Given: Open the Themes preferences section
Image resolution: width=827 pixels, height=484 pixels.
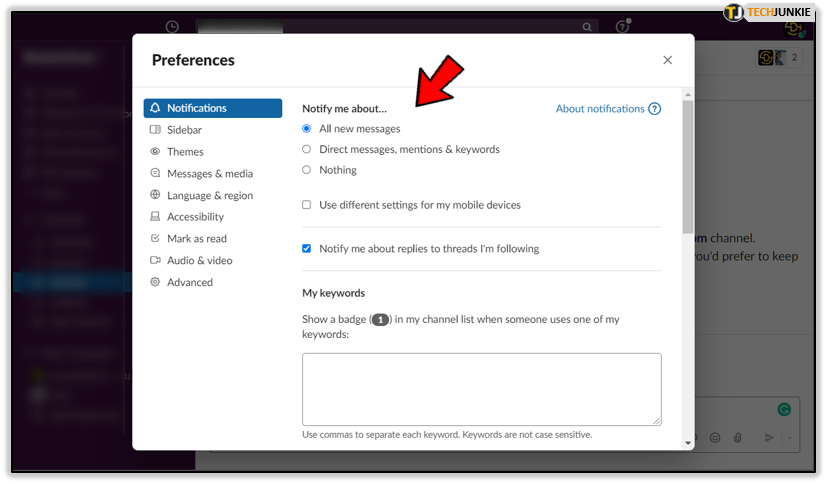Looking at the screenshot, I should (185, 152).
